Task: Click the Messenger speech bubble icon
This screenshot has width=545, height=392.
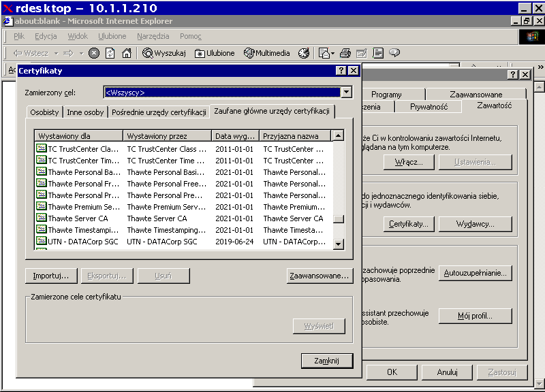Action: coord(394,52)
